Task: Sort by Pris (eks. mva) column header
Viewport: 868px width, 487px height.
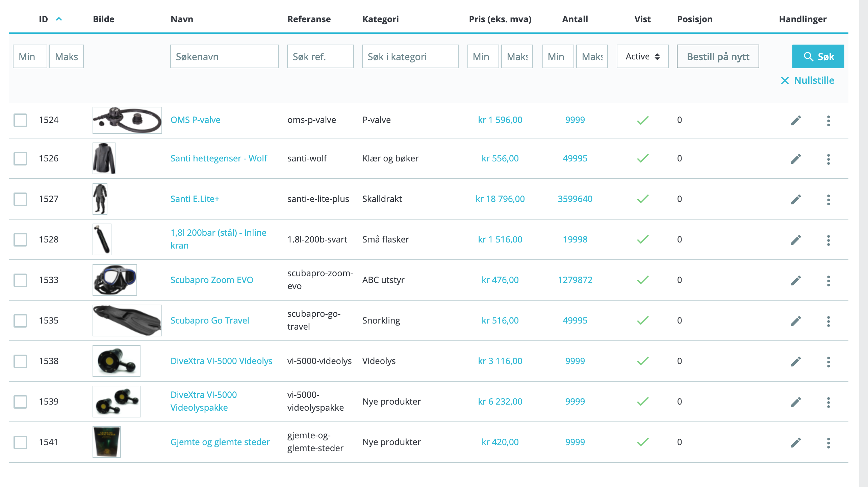Action: tap(500, 19)
